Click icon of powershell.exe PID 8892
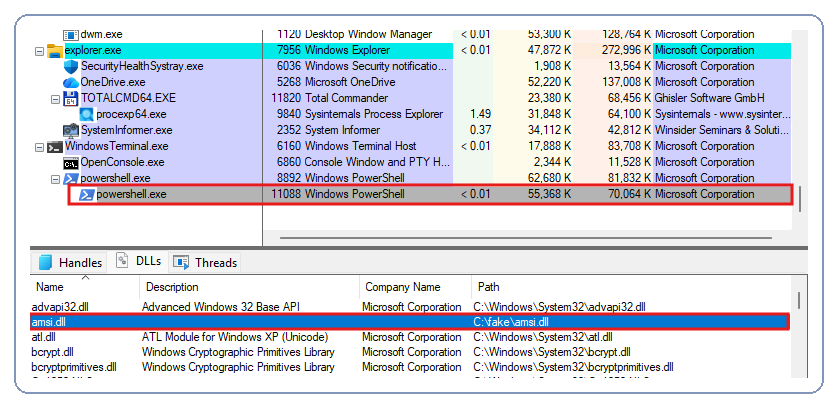This screenshot has width=838, height=408. pyautogui.click(x=71, y=179)
